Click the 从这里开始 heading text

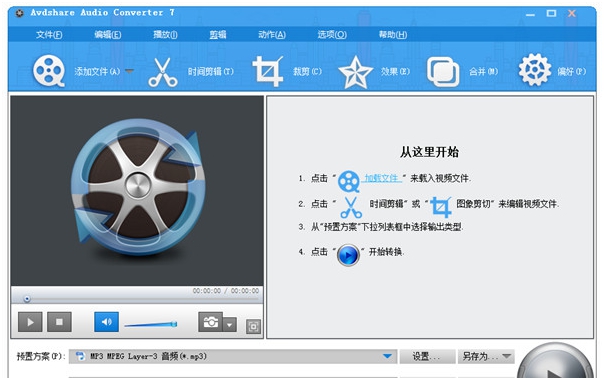(430, 152)
